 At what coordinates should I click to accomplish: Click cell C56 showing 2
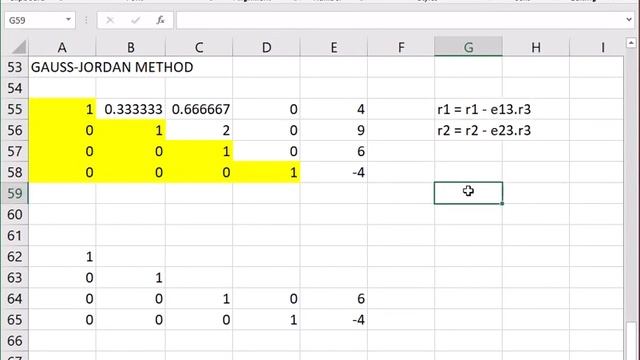199,130
